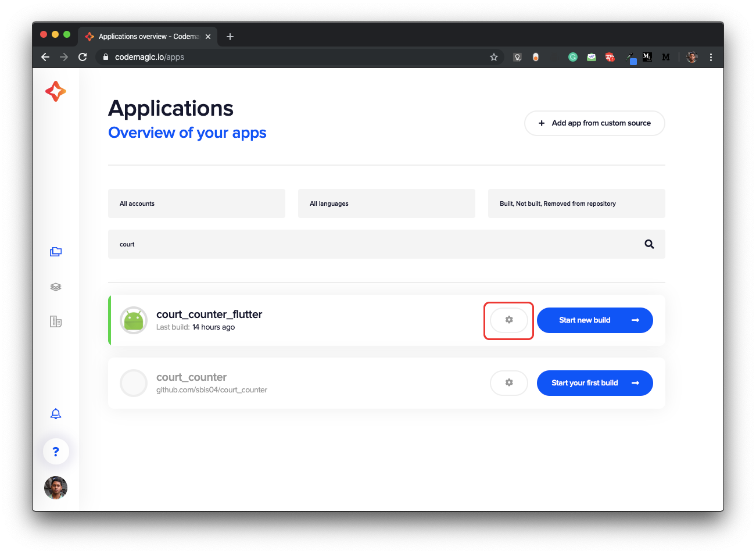Click the Codemagic logo in the sidebar

[56, 91]
